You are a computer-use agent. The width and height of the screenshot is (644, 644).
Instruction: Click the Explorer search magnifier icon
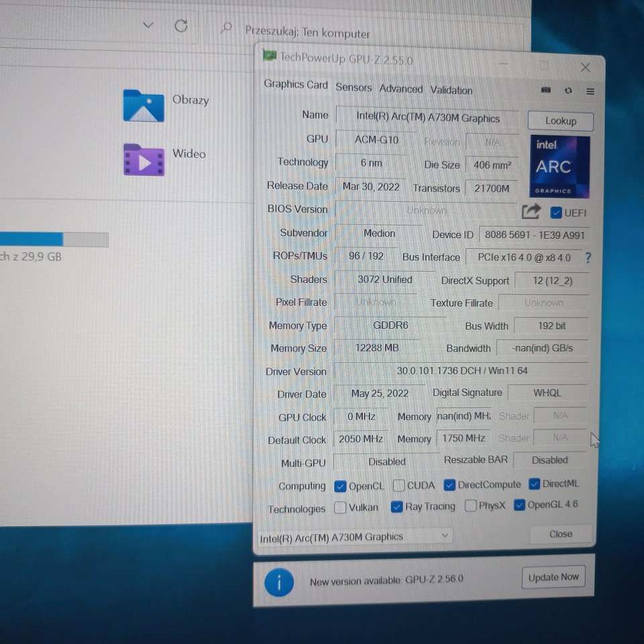tap(226, 28)
